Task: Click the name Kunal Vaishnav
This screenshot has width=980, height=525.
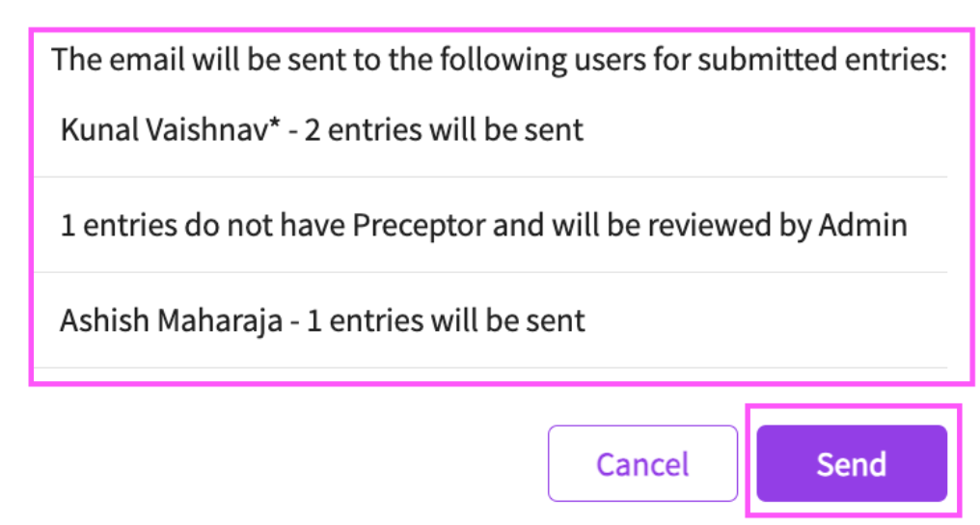Action: 164,130
